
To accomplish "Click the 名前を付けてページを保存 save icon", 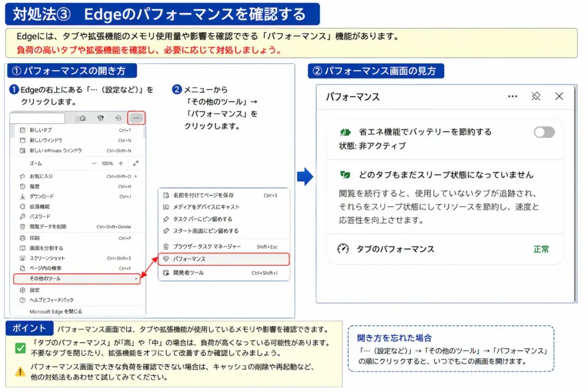I will pyautogui.click(x=166, y=195).
